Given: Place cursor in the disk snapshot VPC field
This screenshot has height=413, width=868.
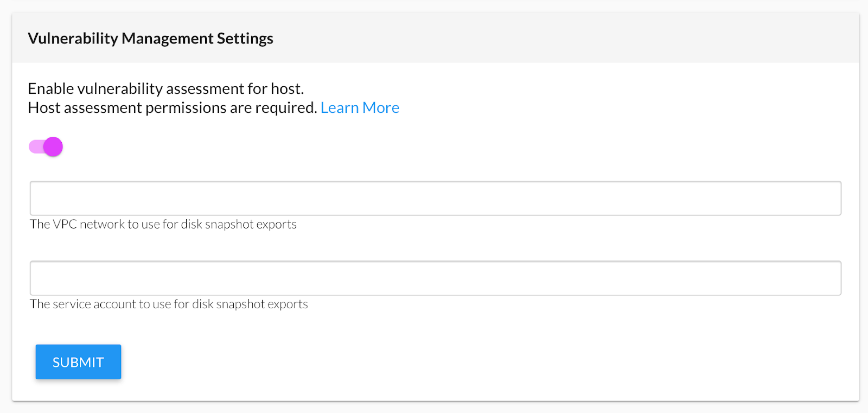Looking at the screenshot, I should 435,198.
